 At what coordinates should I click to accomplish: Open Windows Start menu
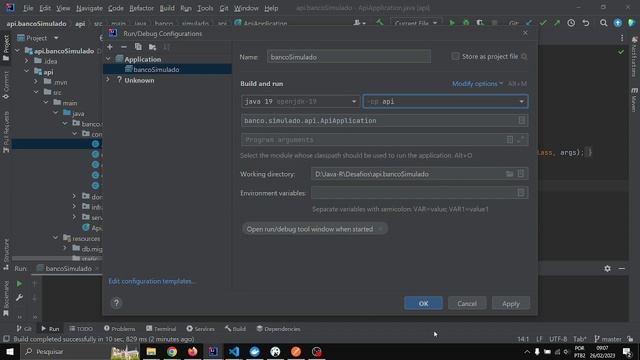10,351
